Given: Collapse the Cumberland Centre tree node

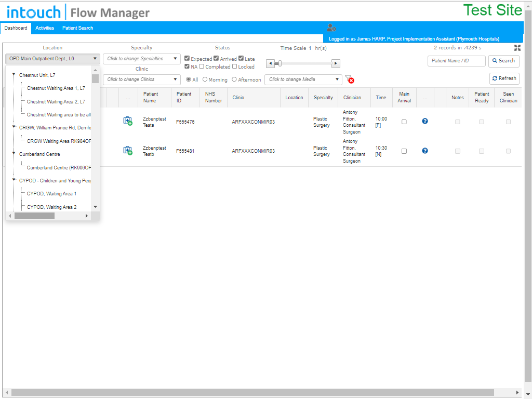Looking at the screenshot, I should [14, 153].
